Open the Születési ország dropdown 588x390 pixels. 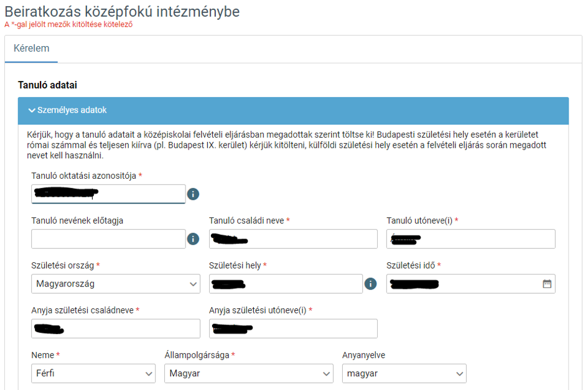click(116, 284)
